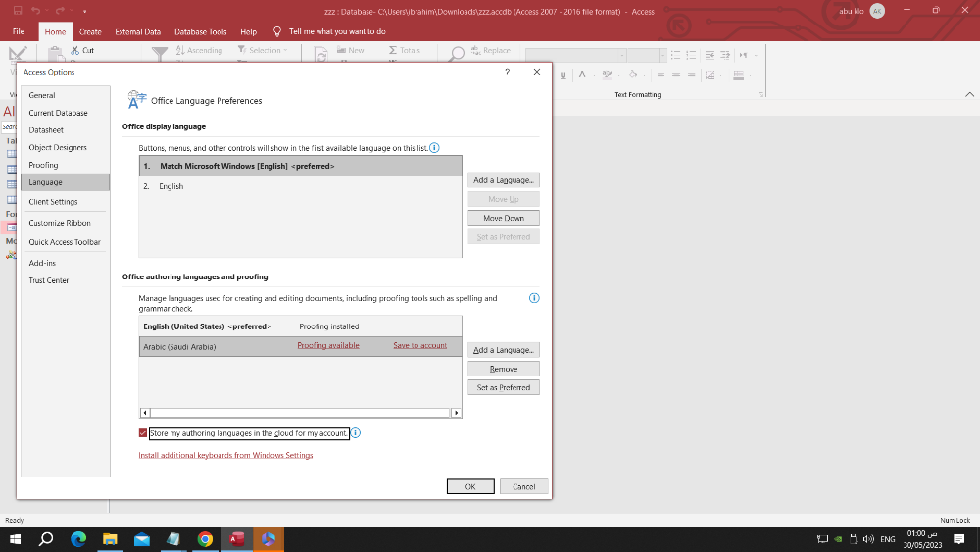Open Microsoft Edge from the taskbar
This screenshot has height=552, width=980.
(77, 539)
